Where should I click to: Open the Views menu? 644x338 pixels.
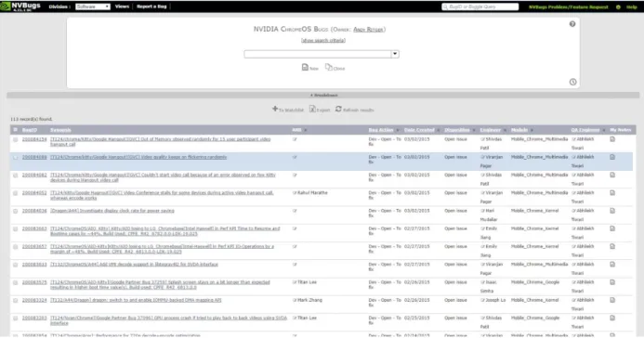[122, 6]
